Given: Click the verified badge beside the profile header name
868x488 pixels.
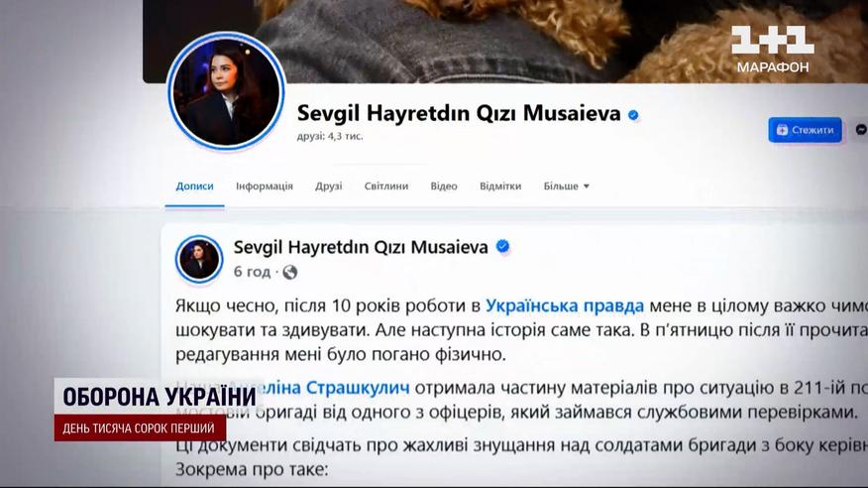Looking at the screenshot, I should click(x=633, y=115).
